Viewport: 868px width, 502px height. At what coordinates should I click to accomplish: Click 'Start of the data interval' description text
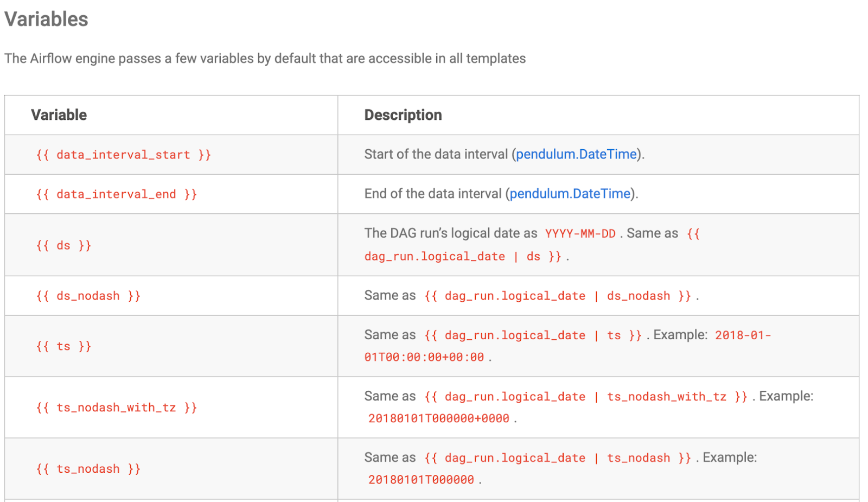click(x=436, y=155)
